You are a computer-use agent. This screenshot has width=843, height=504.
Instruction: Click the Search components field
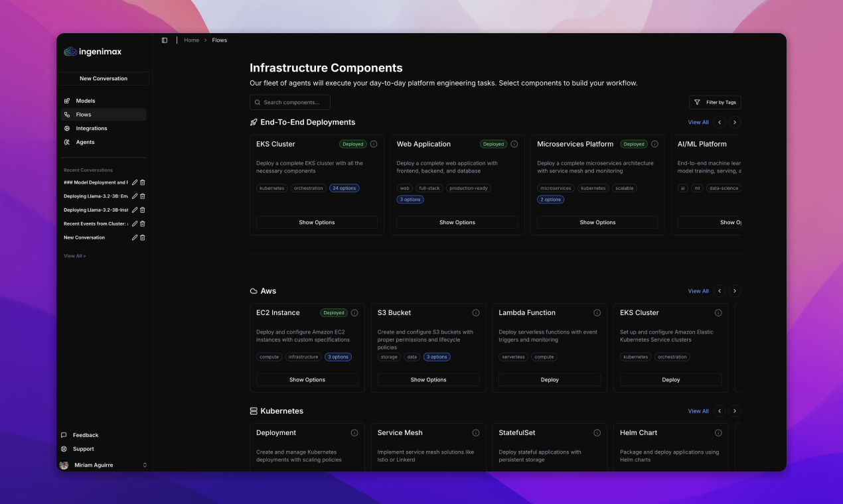click(x=290, y=102)
